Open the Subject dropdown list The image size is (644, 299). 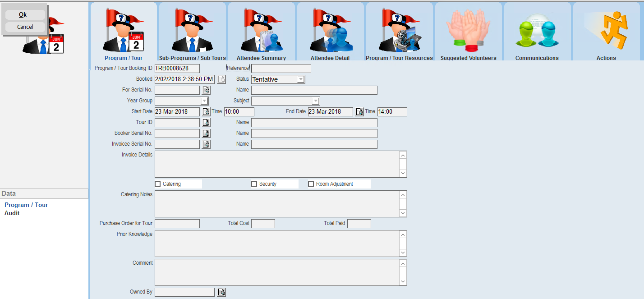click(x=316, y=101)
